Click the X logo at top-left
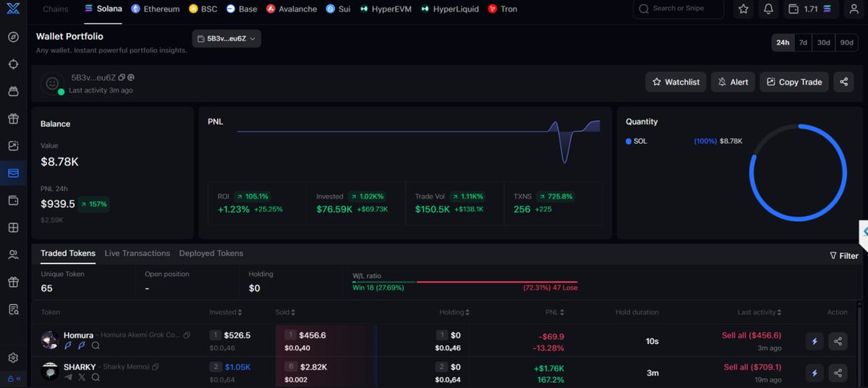Screen dimensions: 868x388 click(x=12, y=9)
